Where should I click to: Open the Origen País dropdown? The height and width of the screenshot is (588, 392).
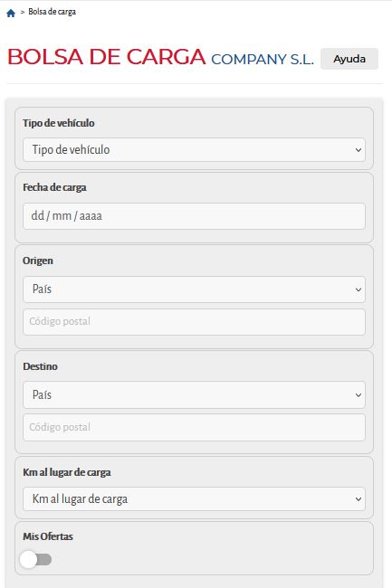(x=194, y=289)
